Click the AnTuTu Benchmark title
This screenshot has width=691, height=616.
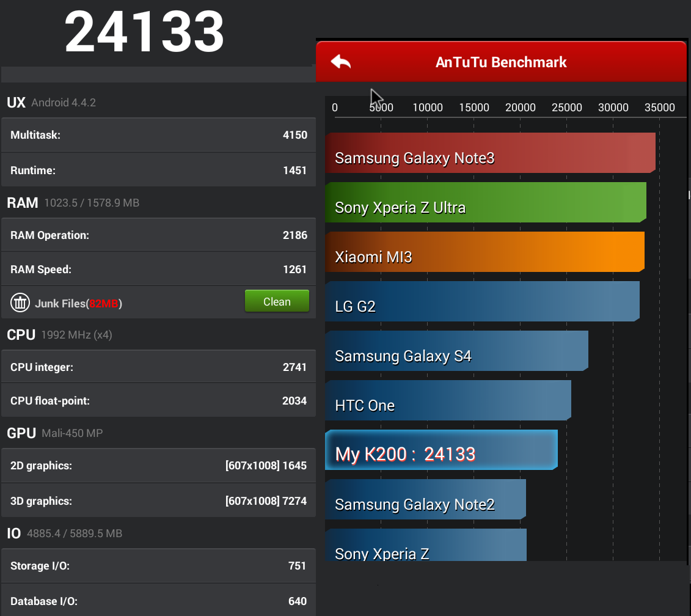tap(501, 62)
